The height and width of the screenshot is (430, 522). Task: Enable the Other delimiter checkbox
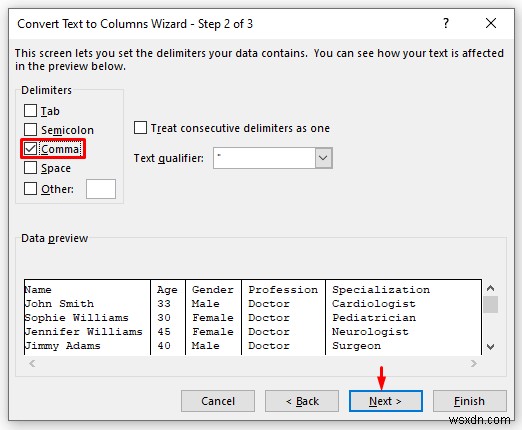30,189
